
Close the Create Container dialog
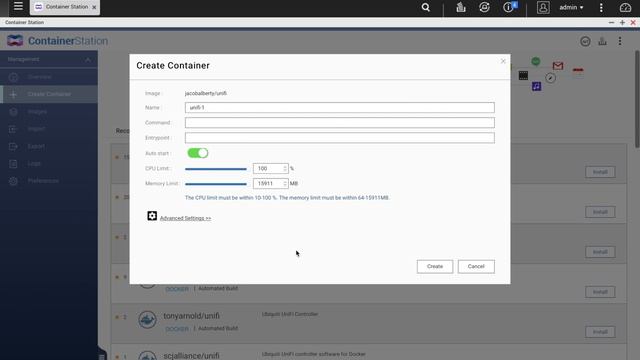pyautogui.click(x=503, y=61)
